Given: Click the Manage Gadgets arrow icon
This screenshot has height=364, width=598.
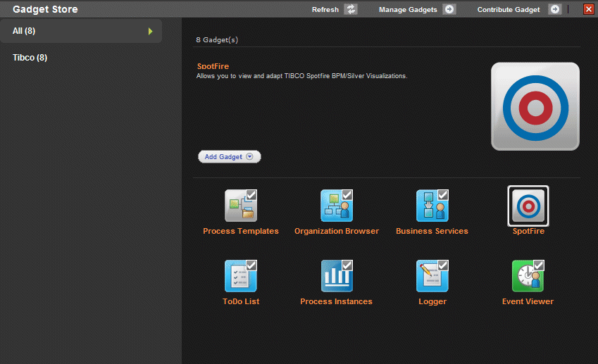Looking at the screenshot, I should (449, 9).
